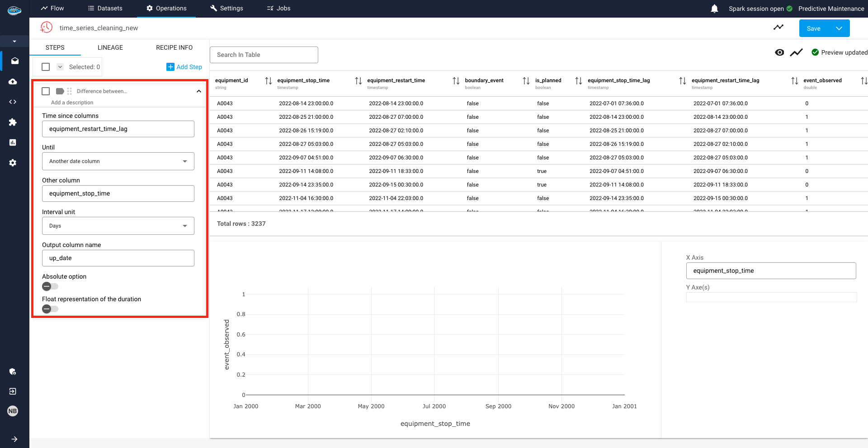Collapse the Difference between step panel
This screenshot has width=868, height=448.
[198, 91]
